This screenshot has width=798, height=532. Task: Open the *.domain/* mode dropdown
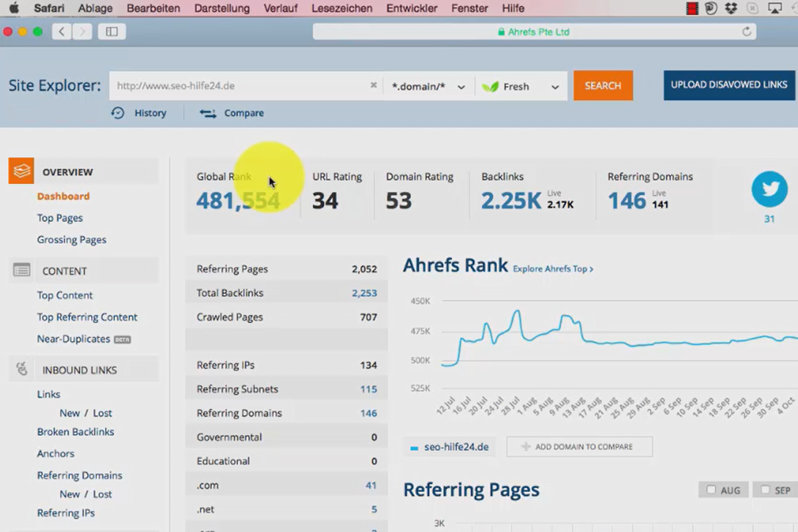429,86
